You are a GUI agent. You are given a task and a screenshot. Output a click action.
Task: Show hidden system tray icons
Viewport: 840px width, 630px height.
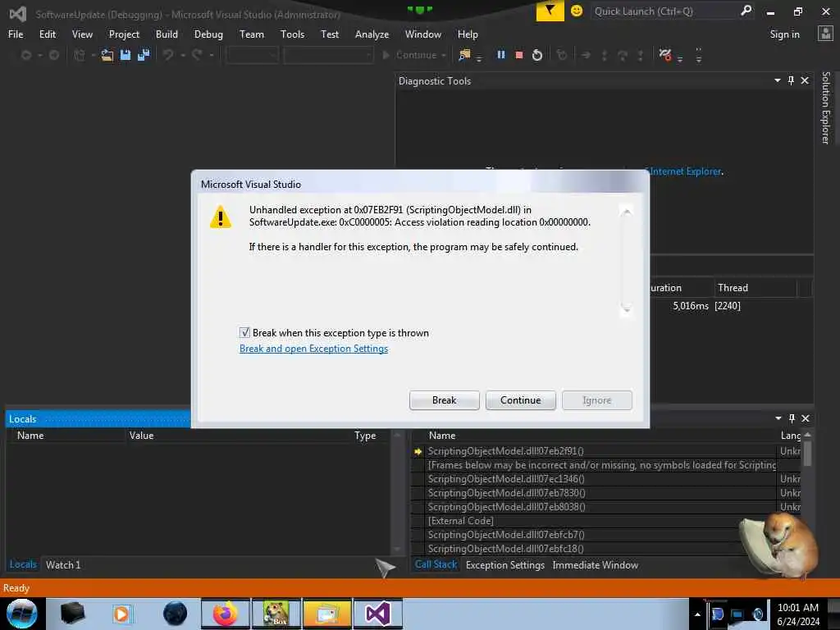[697, 614]
